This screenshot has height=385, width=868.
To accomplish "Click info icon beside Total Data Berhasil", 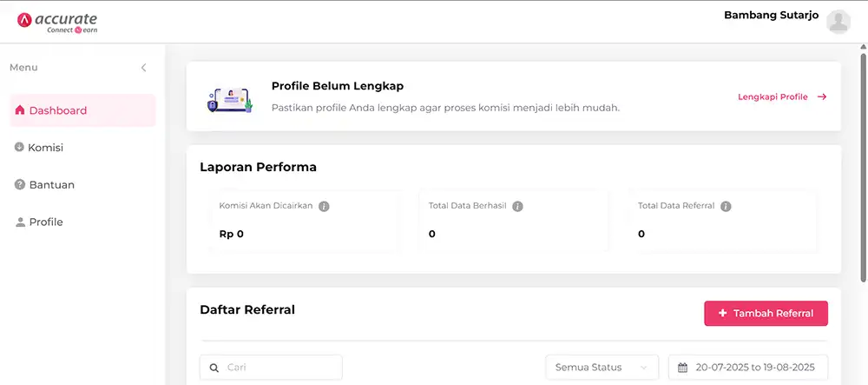I will click(517, 207).
